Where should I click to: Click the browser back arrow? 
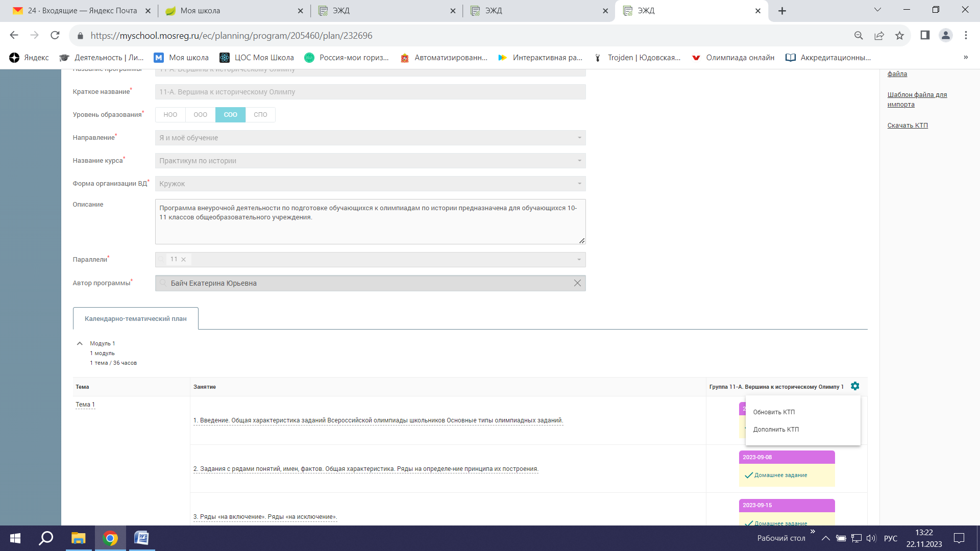[14, 35]
